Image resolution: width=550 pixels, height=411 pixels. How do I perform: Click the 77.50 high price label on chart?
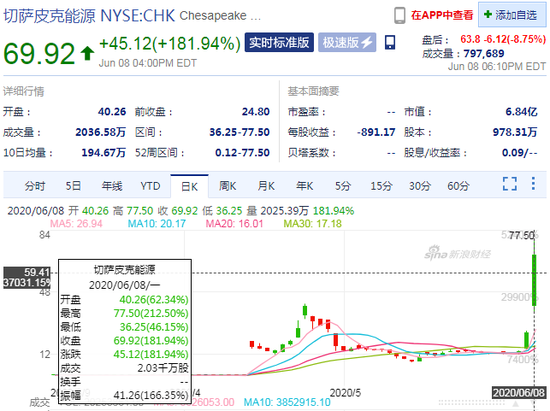522,235
